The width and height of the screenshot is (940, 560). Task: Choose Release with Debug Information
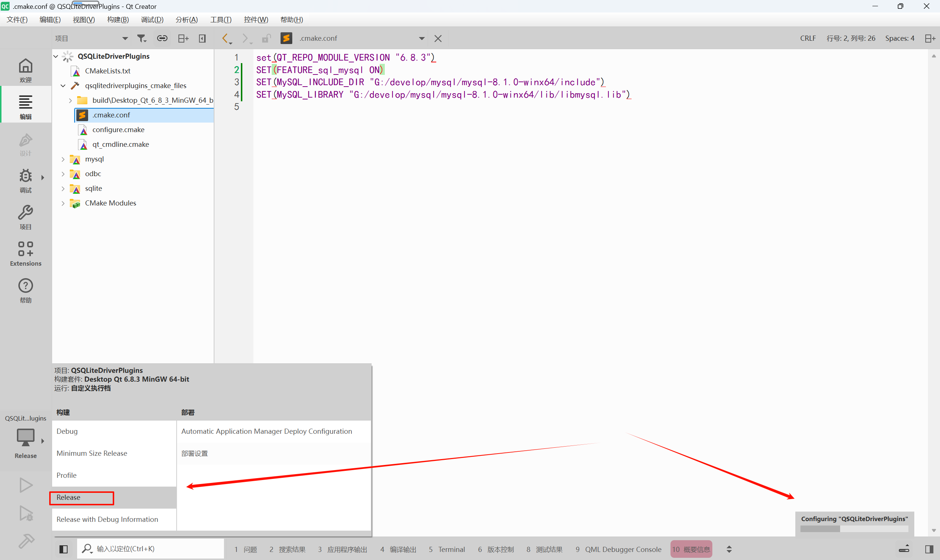click(x=107, y=519)
